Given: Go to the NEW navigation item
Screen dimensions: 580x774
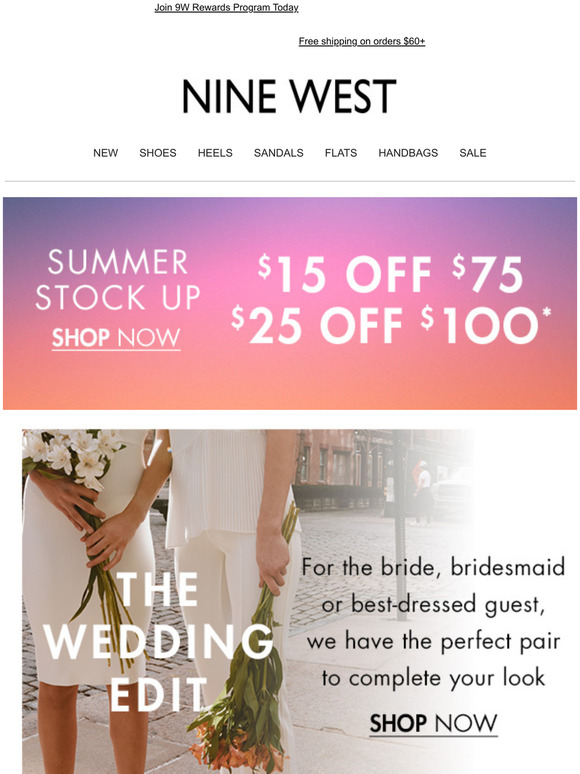Looking at the screenshot, I should pyautogui.click(x=106, y=153).
